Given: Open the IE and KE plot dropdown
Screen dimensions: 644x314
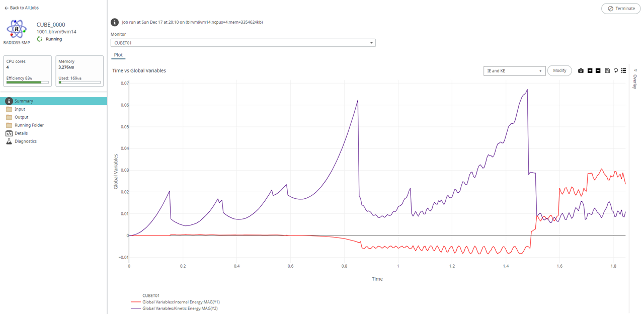Looking at the screenshot, I should 513,71.
